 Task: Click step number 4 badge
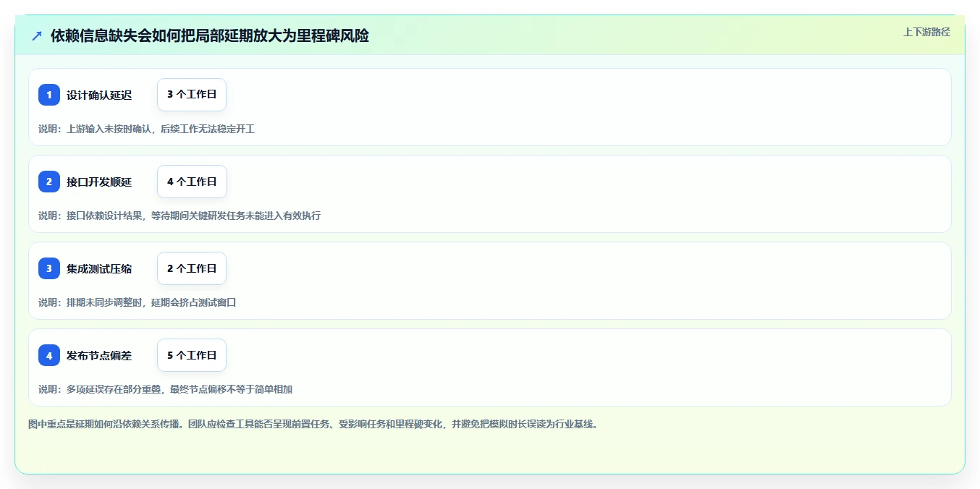pyautogui.click(x=49, y=355)
